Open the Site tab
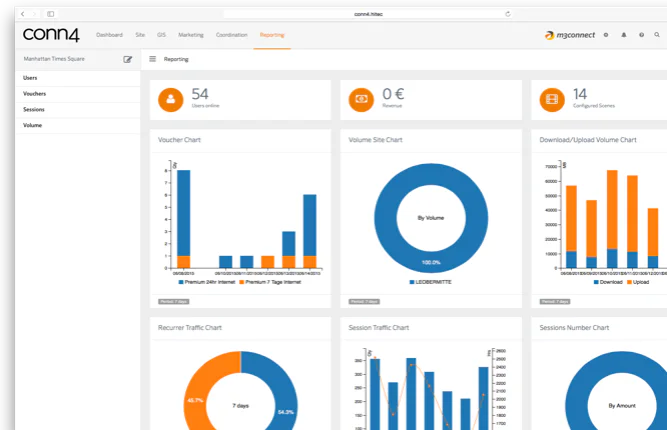667x430 pixels. pyautogui.click(x=140, y=35)
